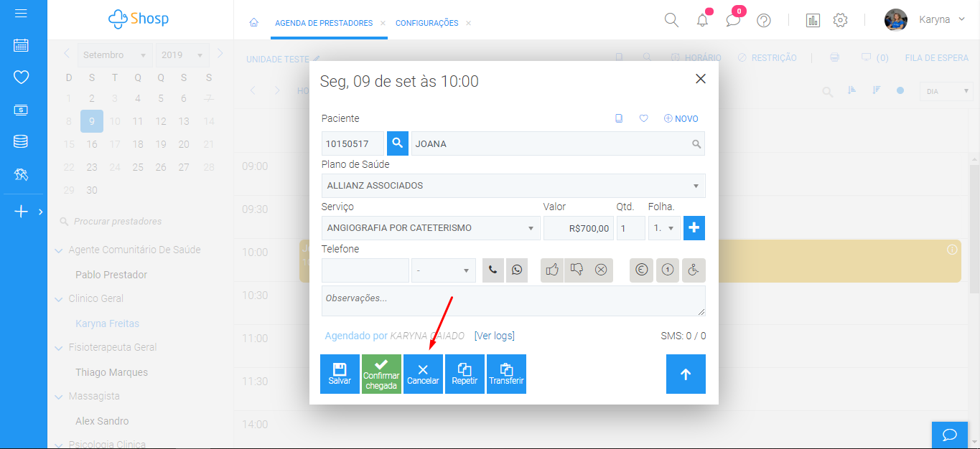Click the heart icon beside NOVO
The height and width of the screenshot is (449, 980).
(644, 119)
